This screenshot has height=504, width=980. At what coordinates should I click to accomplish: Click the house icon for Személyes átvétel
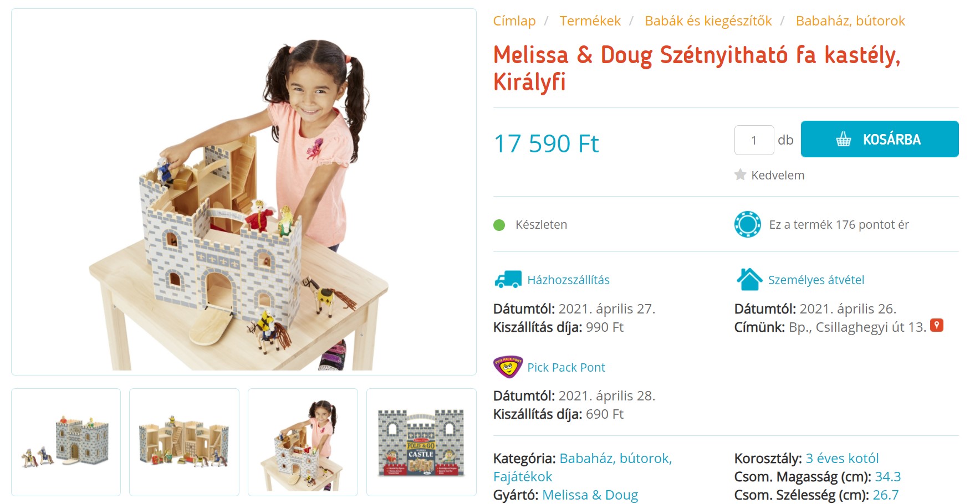point(749,279)
